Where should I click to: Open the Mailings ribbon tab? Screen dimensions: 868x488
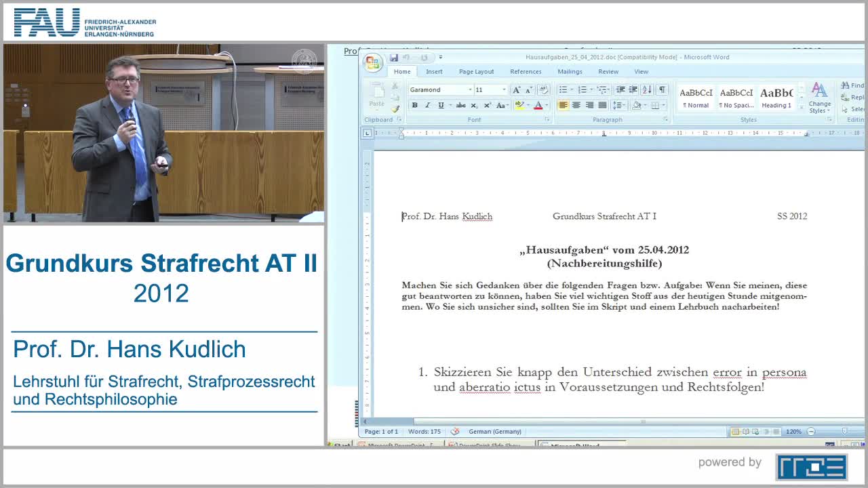(570, 71)
